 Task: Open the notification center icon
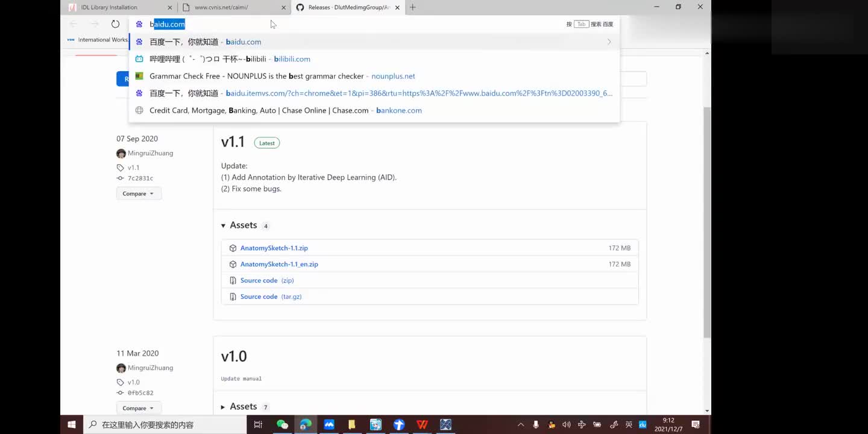pyautogui.click(x=696, y=424)
